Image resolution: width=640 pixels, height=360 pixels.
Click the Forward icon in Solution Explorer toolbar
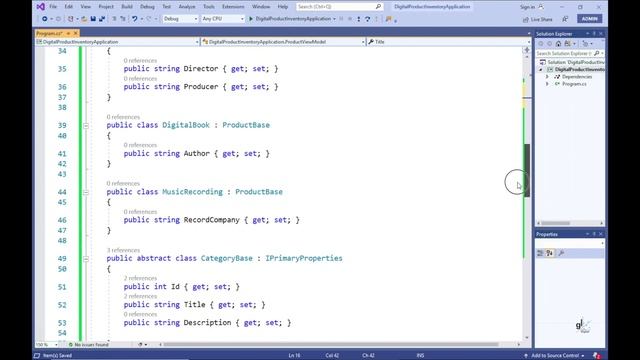coord(549,44)
